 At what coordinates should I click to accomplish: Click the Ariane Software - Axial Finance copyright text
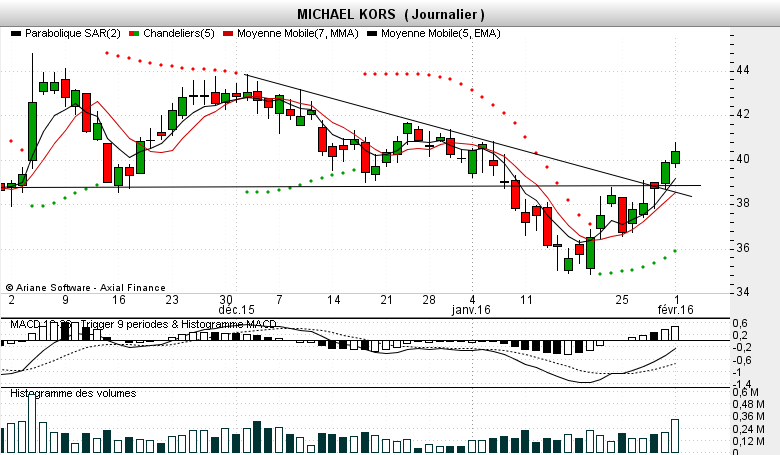click(86, 288)
